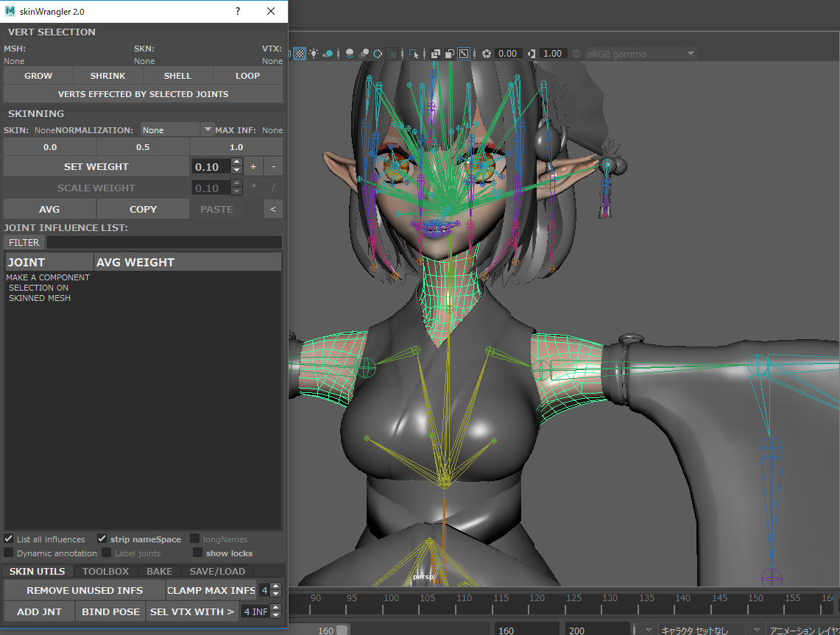Image resolution: width=840 pixels, height=635 pixels.
Task: Open the BAKE tab
Action: pyautogui.click(x=159, y=571)
